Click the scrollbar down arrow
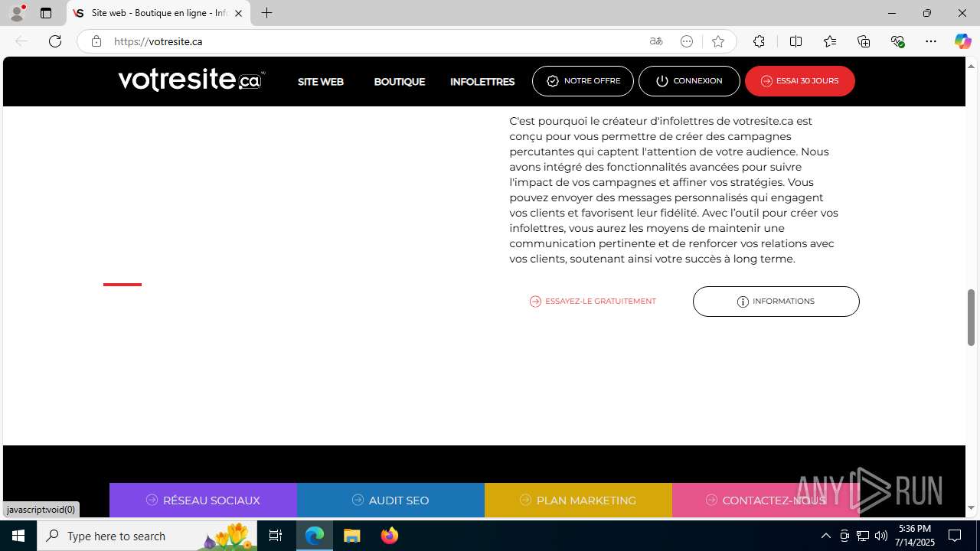The width and height of the screenshot is (980, 551). (972, 508)
